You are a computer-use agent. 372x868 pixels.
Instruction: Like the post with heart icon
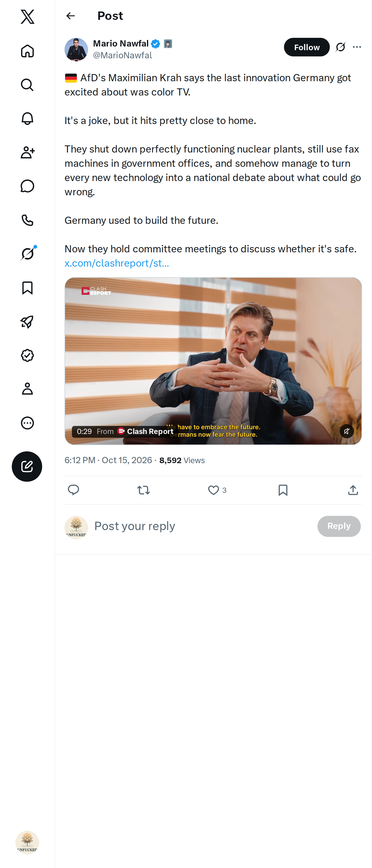(213, 490)
